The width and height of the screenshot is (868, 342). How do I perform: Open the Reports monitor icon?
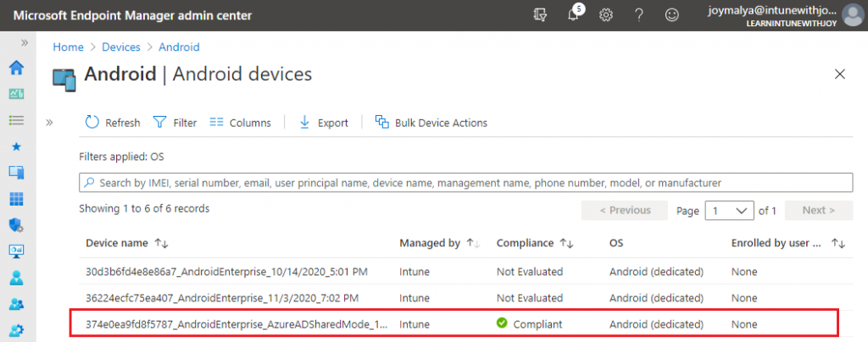click(x=17, y=251)
